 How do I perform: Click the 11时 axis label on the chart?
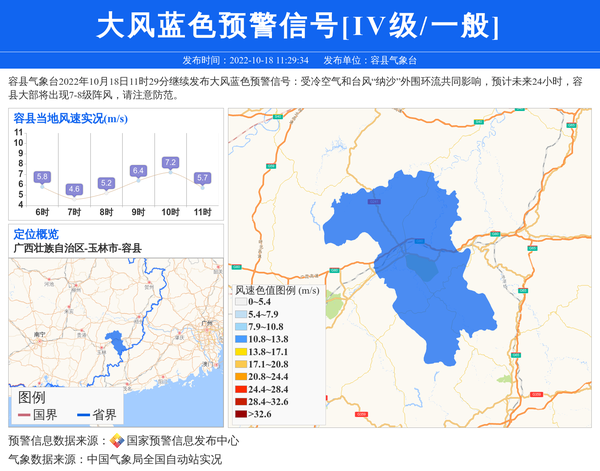coord(202,212)
